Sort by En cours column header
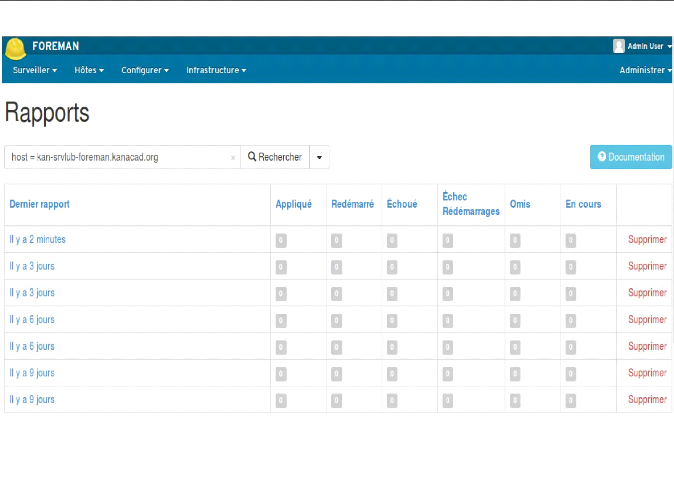674x481 pixels. coord(583,204)
